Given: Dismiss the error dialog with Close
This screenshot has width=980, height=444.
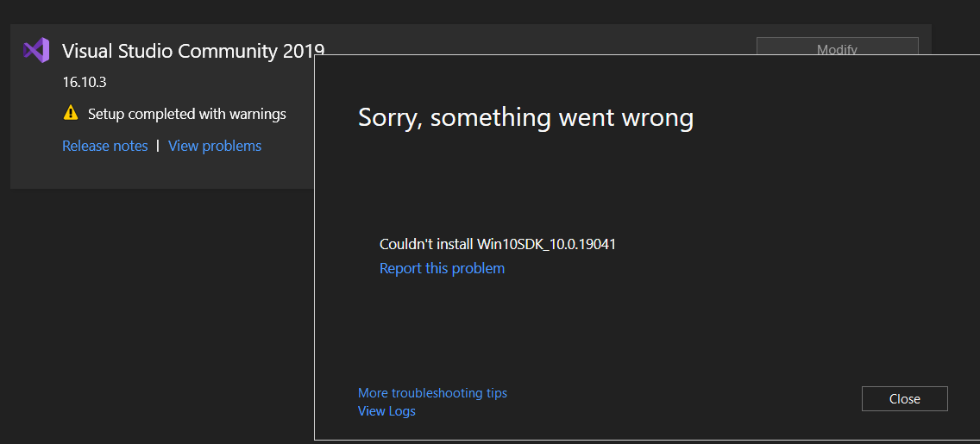Looking at the screenshot, I should [x=904, y=398].
